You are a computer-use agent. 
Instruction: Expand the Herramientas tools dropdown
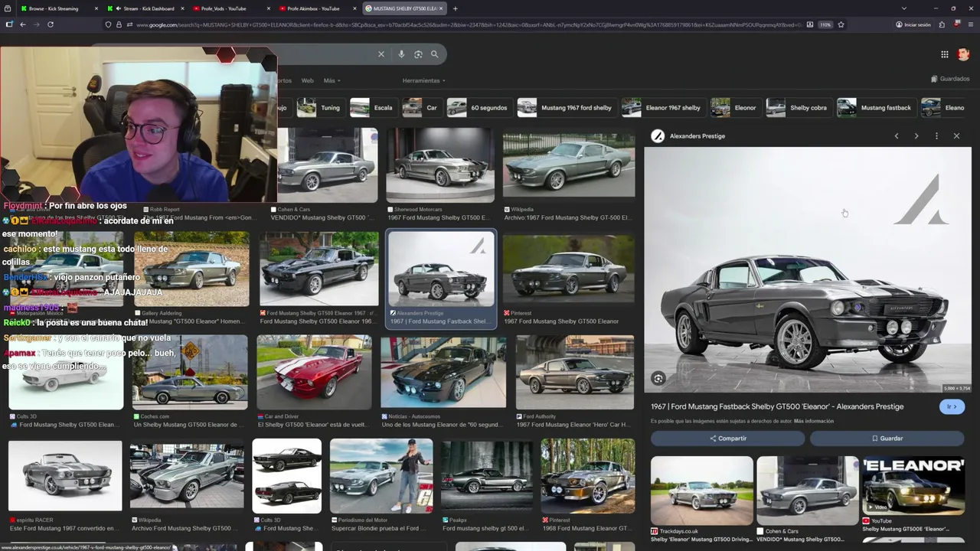pyautogui.click(x=423, y=80)
